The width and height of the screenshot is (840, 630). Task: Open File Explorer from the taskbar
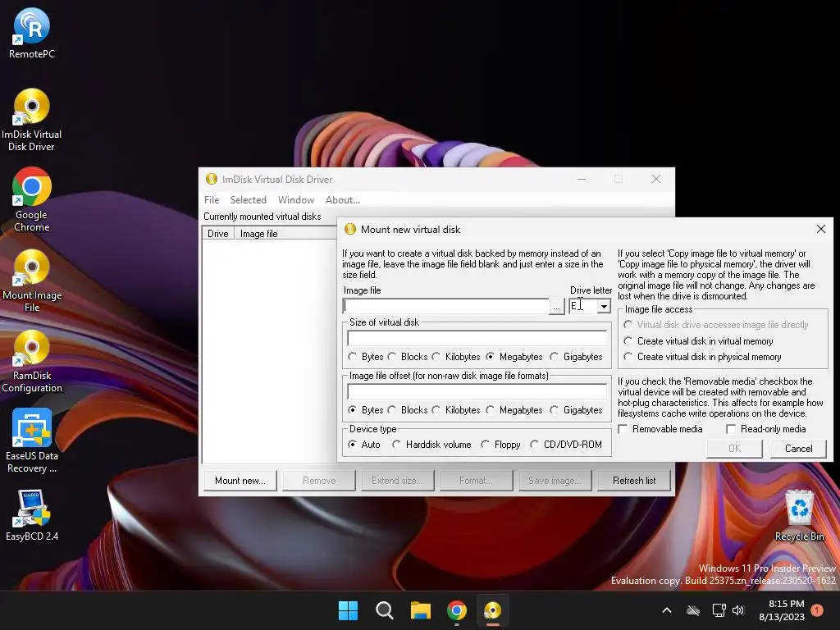(421, 610)
